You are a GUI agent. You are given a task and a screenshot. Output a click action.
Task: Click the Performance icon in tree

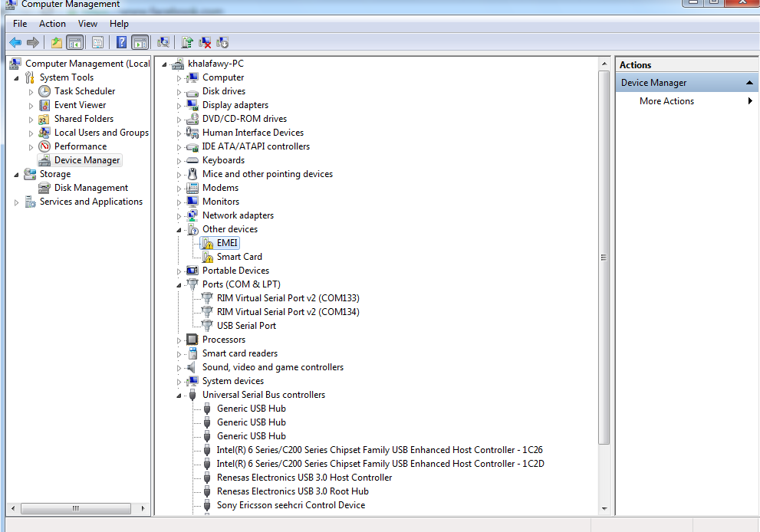point(44,146)
